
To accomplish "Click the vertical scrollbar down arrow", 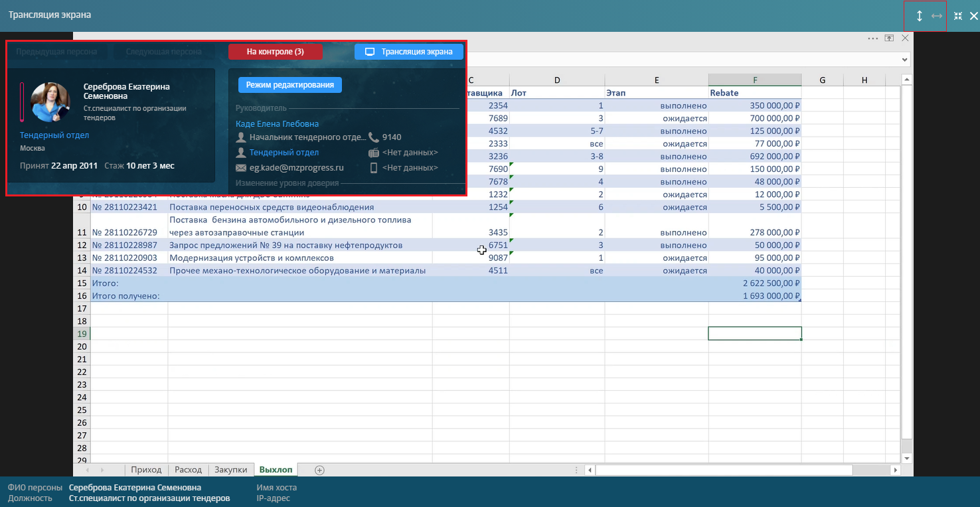I will click(x=907, y=459).
